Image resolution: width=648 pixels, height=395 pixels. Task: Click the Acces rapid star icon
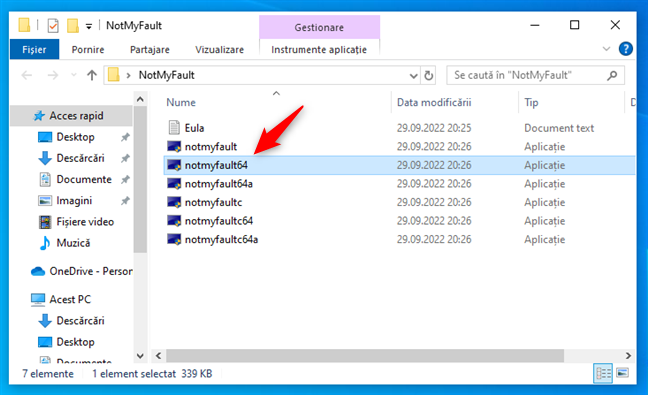(39, 116)
